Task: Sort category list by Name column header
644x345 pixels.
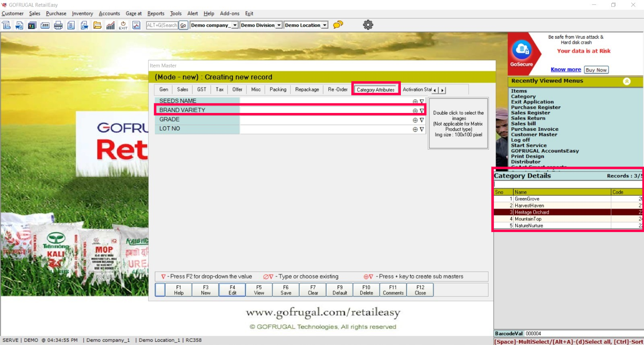Action: point(562,192)
